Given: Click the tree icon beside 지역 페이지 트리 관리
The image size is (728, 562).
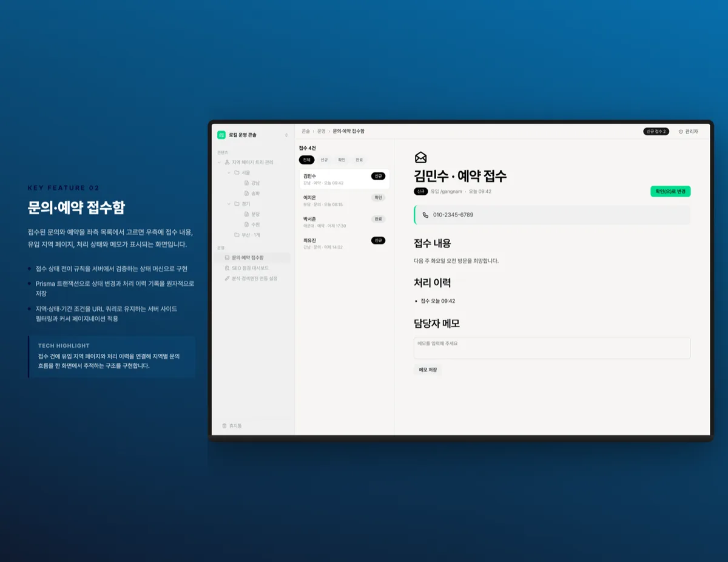Looking at the screenshot, I should 227,162.
